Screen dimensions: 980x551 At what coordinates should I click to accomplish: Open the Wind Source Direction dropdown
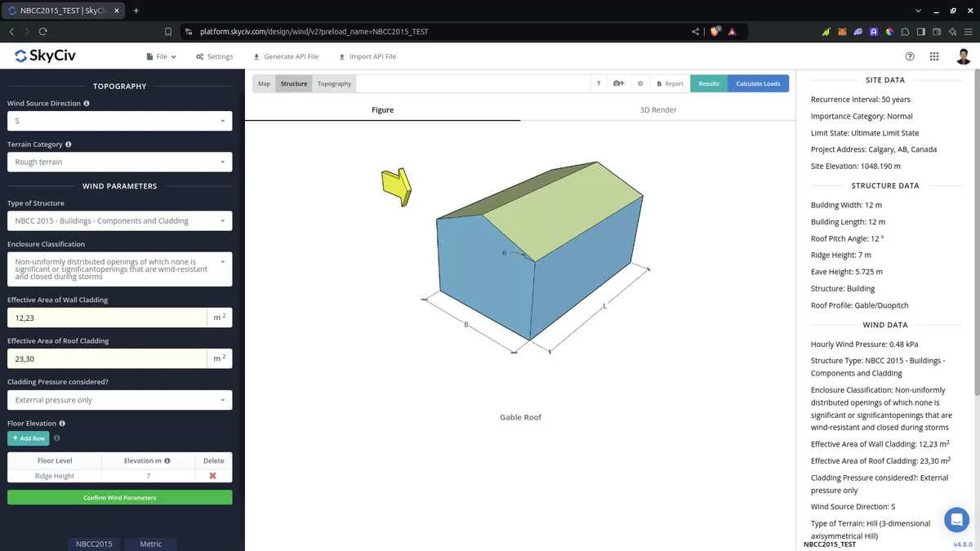[x=119, y=120]
